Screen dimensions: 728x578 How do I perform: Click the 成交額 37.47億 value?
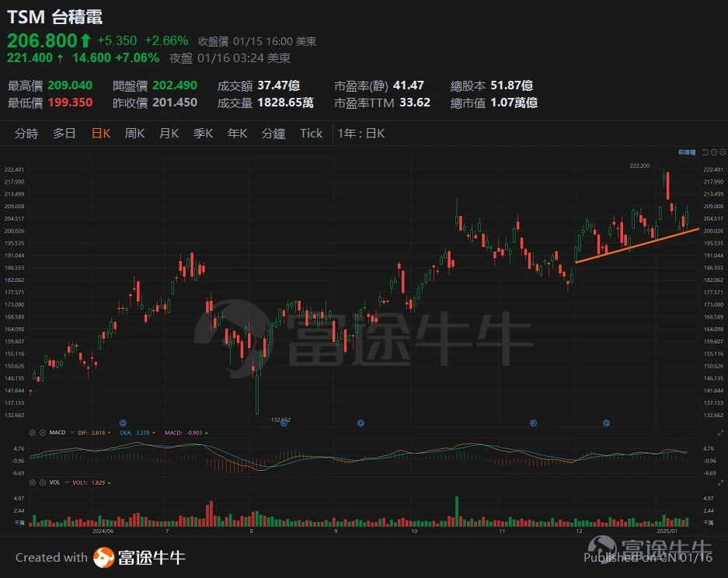[279, 85]
